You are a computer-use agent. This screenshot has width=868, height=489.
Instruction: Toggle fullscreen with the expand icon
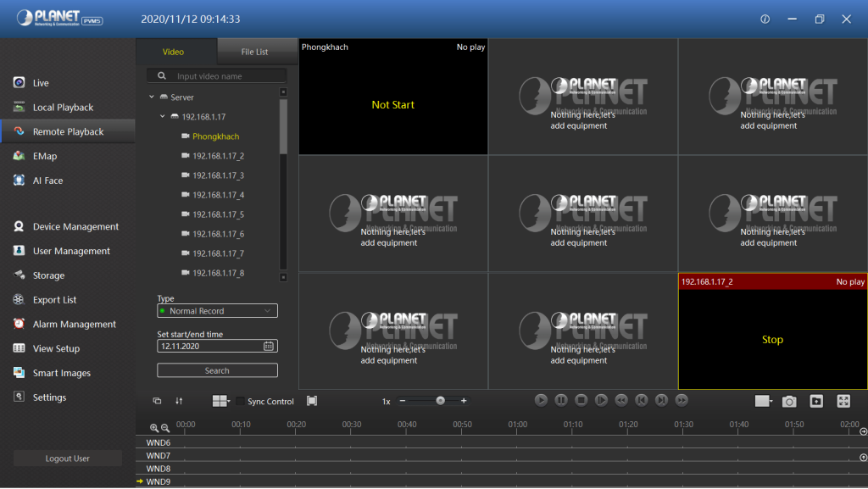pos(843,402)
